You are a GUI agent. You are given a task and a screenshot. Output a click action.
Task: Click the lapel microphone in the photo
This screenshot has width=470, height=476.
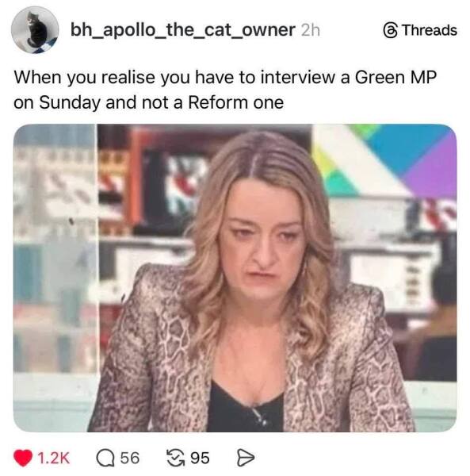coord(260,416)
